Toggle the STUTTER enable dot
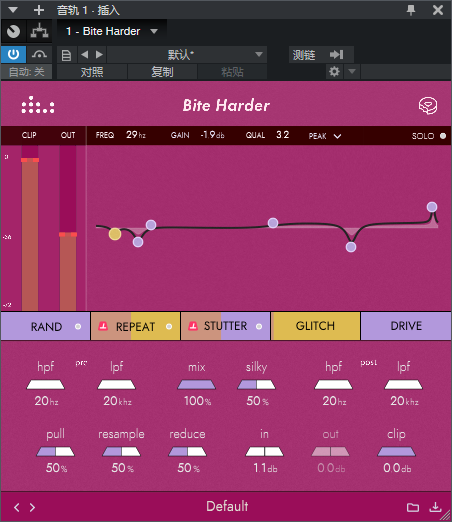The width and height of the screenshot is (452, 522). click(x=259, y=326)
